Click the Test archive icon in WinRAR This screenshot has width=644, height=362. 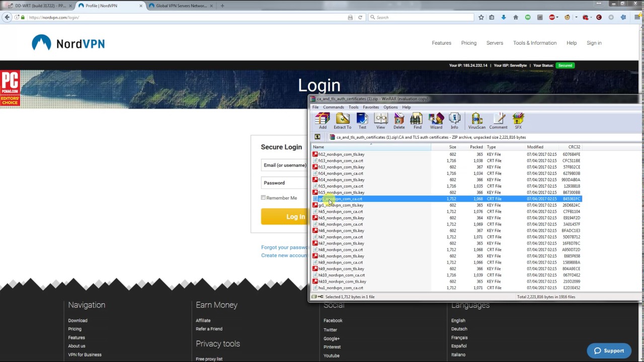point(362,121)
